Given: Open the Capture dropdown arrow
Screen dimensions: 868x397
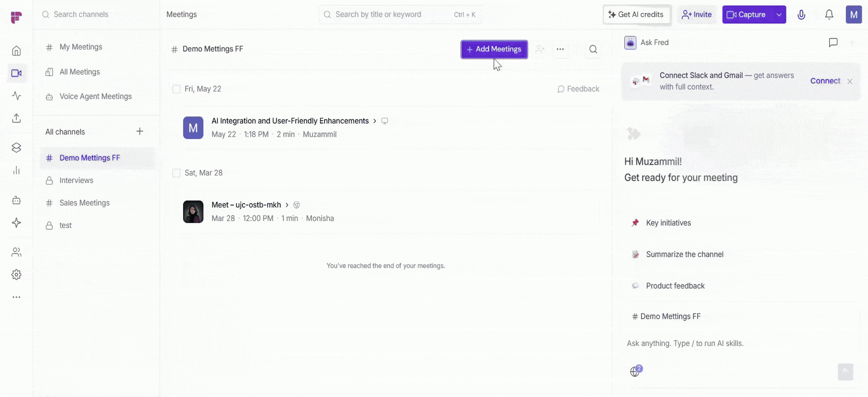Looking at the screenshot, I should coord(779,14).
